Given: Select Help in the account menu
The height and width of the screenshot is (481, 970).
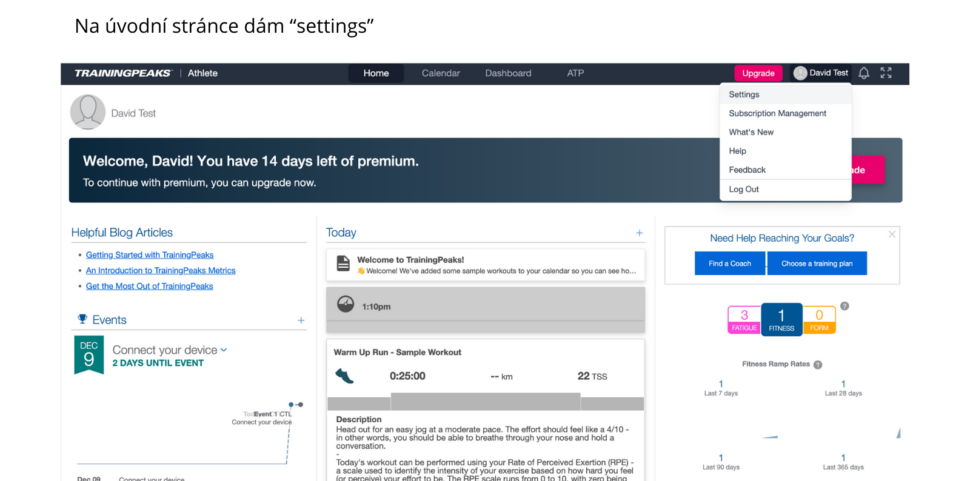Looking at the screenshot, I should (785, 151).
